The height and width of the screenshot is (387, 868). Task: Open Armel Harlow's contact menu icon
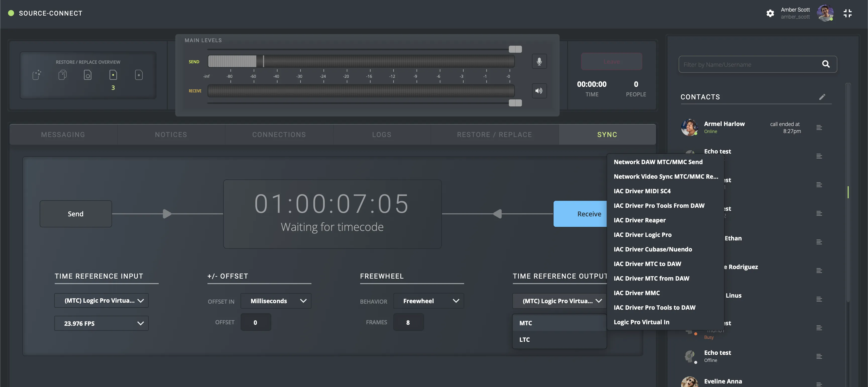click(819, 127)
